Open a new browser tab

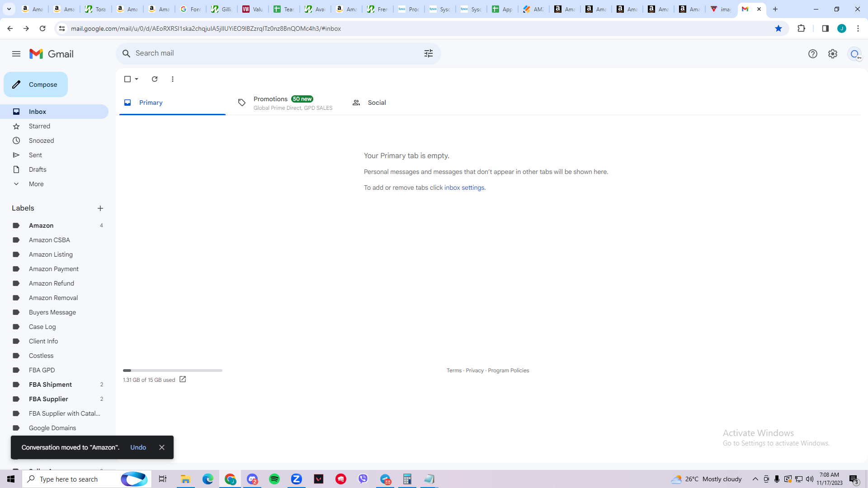click(775, 9)
